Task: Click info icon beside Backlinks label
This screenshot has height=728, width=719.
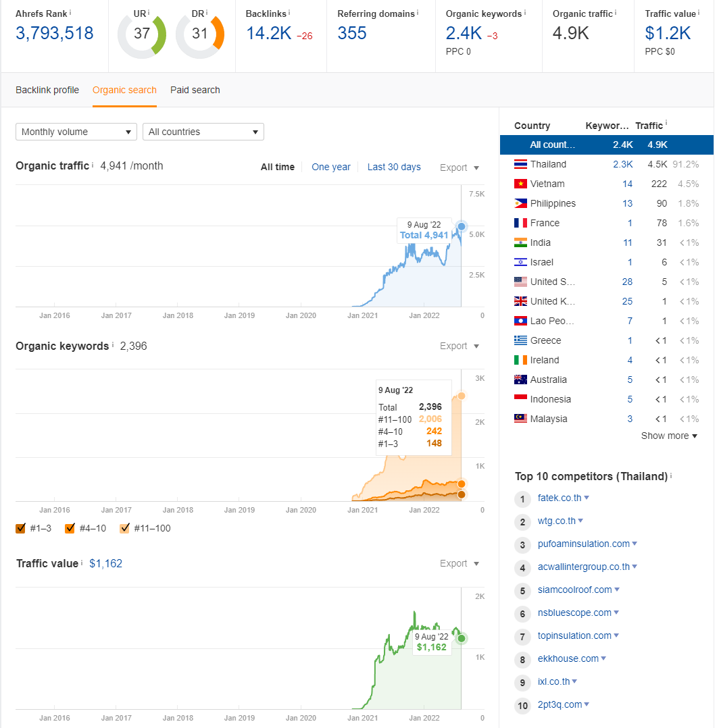Action: (289, 12)
